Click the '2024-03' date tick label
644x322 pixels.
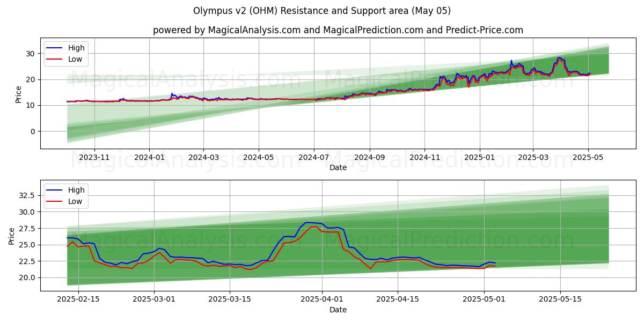tap(203, 157)
